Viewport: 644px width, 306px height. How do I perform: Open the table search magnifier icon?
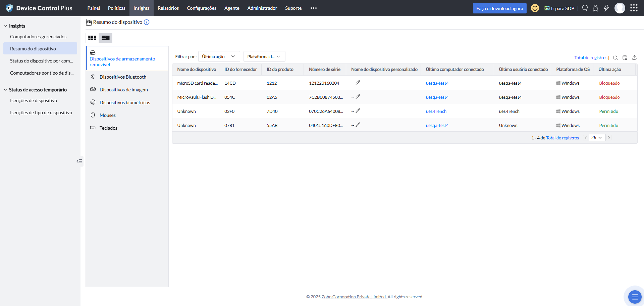tap(615, 58)
